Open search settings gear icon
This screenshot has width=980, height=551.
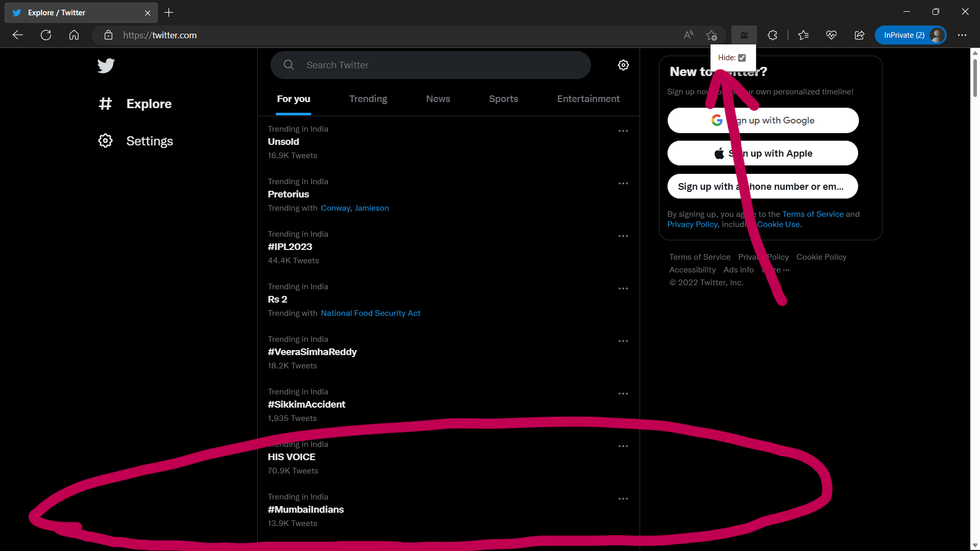coord(623,65)
